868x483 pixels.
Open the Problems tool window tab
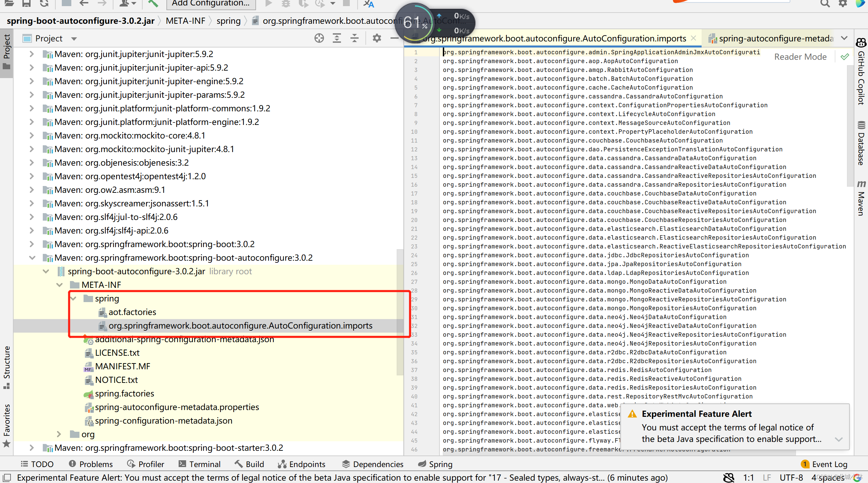(91, 464)
